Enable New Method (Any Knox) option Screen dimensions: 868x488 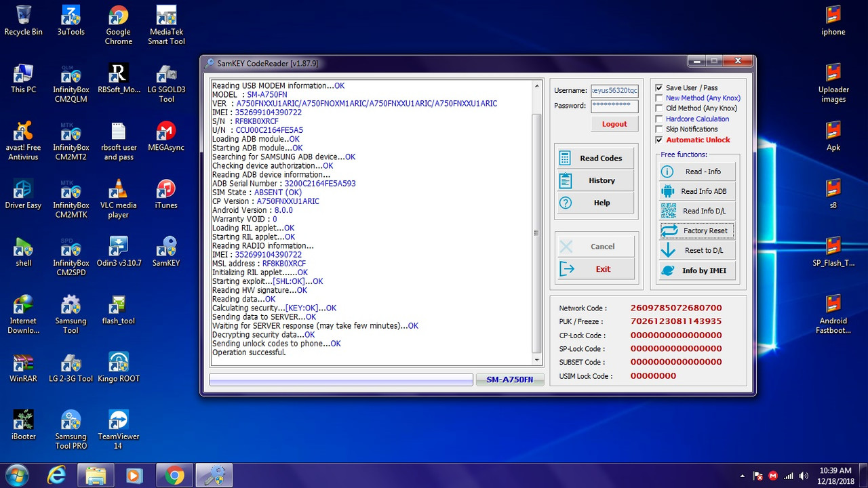point(659,98)
